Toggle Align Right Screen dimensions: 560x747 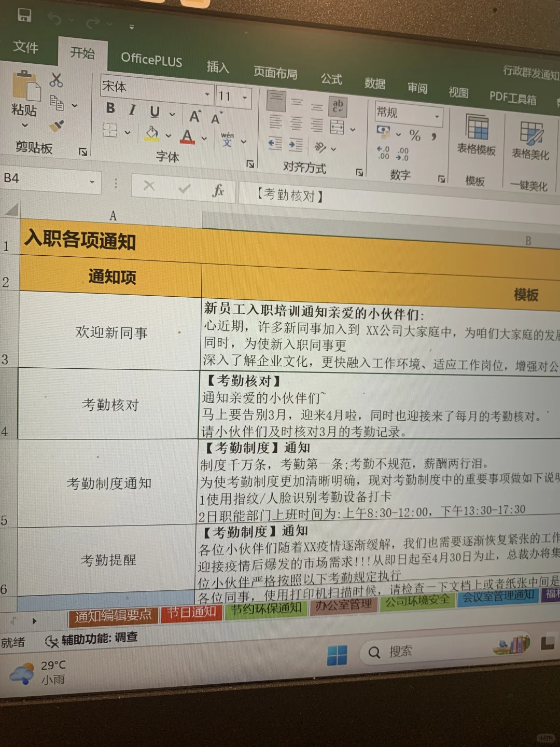(x=316, y=126)
